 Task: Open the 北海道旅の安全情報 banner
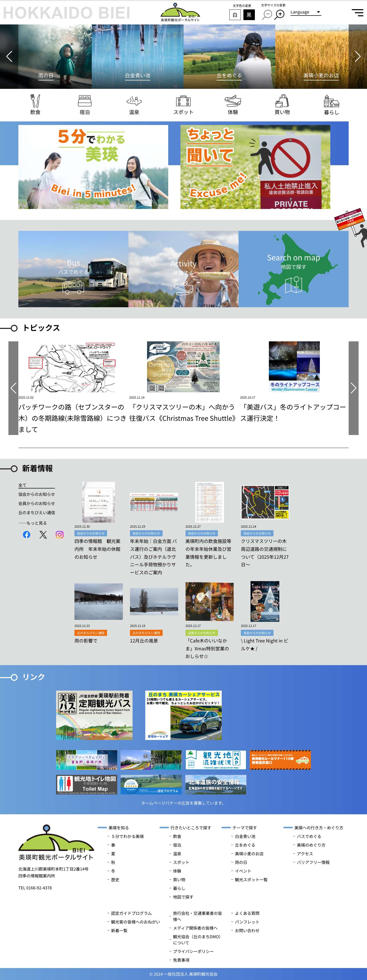coord(216,785)
